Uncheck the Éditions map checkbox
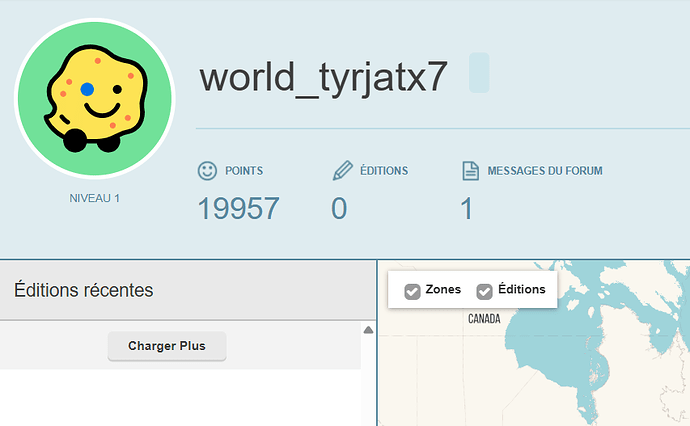This screenshot has width=690, height=426. click(x=484, y=291)
